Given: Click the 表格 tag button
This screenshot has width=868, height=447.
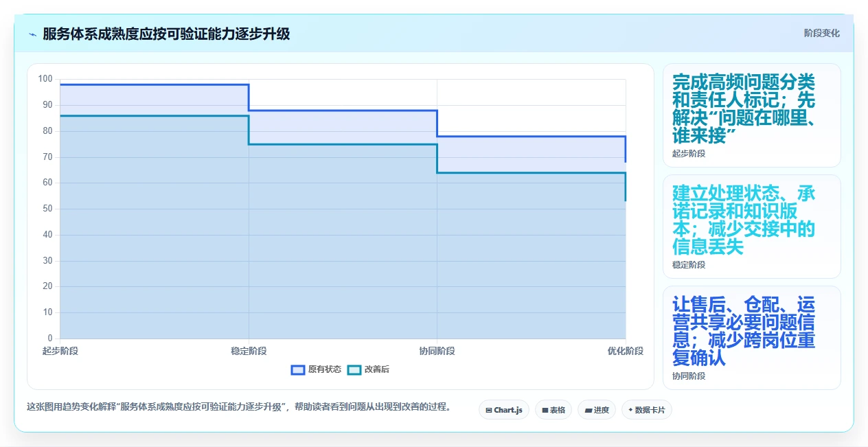Looking at the screenshot, I should (x=553, y=410).
